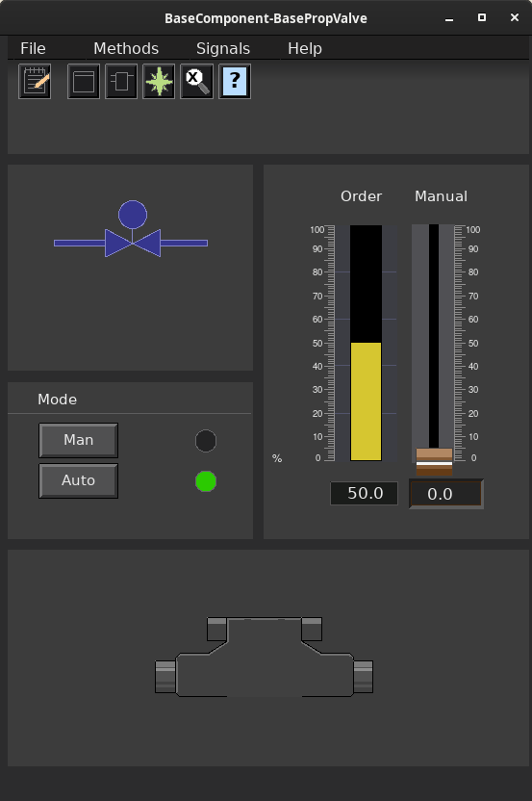
Task: Open help via question mark icon
Action: click(x=235, y=81)
